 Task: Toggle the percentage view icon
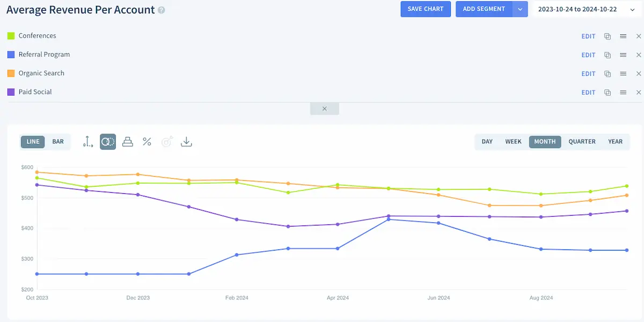tap(147, 142)
